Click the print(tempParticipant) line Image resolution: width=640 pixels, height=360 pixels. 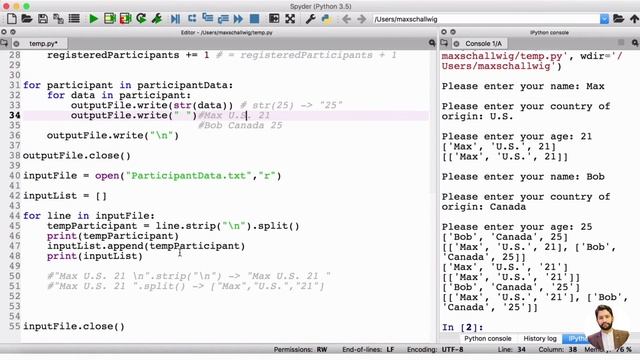(113, 236)
